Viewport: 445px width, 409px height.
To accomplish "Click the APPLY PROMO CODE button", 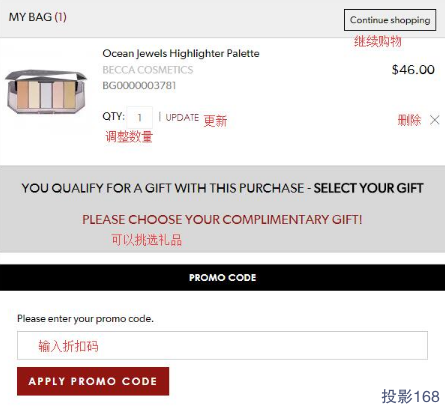I will (93, 381).
